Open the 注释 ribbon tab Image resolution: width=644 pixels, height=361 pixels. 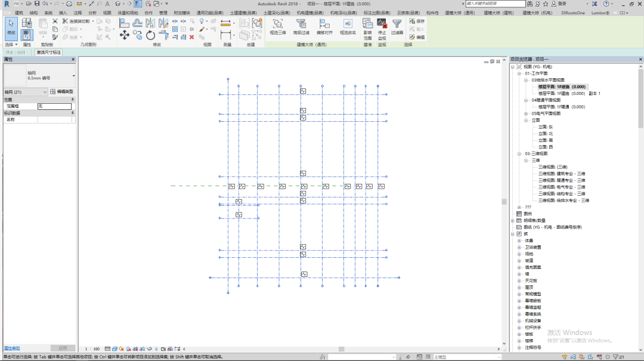(x=78, y=13)
